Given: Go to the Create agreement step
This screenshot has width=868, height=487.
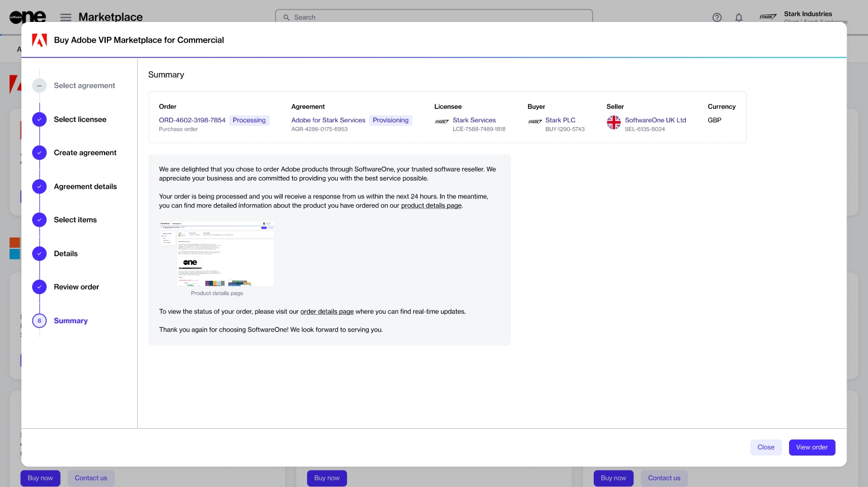Looking at the screenshot, I should (85, 153).
